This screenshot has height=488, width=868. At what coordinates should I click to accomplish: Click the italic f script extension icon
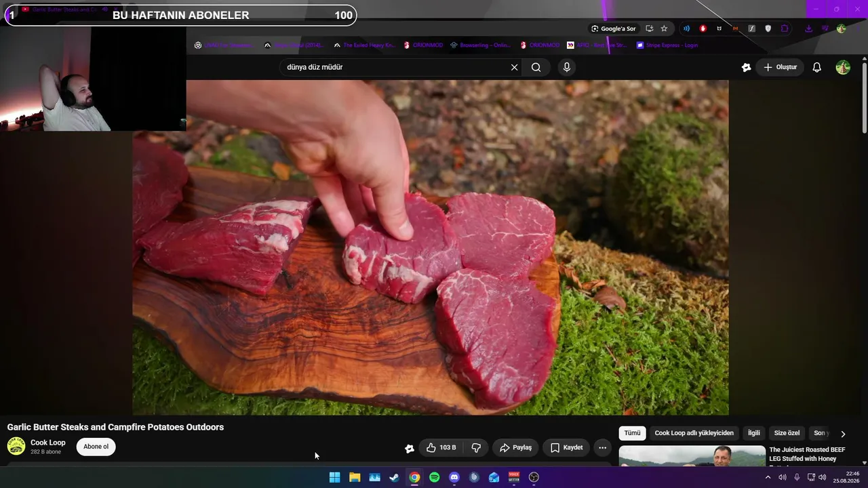click(751, 28)
